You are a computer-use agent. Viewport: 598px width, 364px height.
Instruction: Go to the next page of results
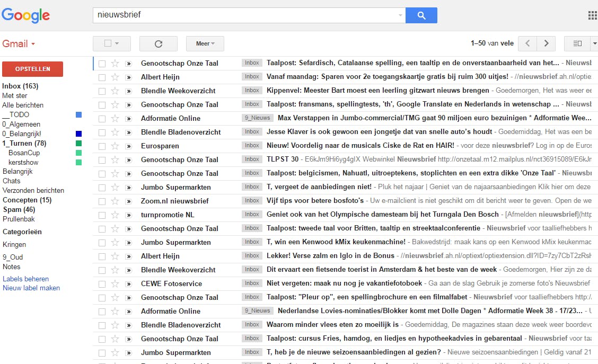[x=546, y=43]
